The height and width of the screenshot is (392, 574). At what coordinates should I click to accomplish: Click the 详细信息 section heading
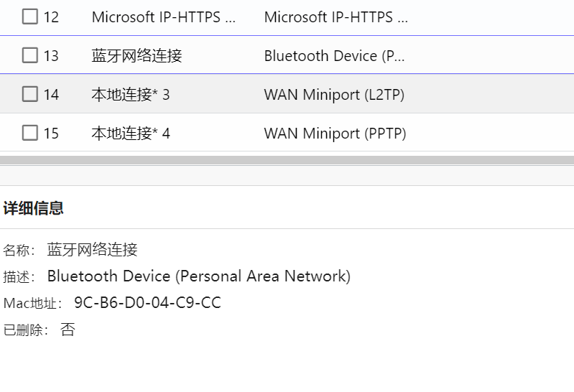33,209
